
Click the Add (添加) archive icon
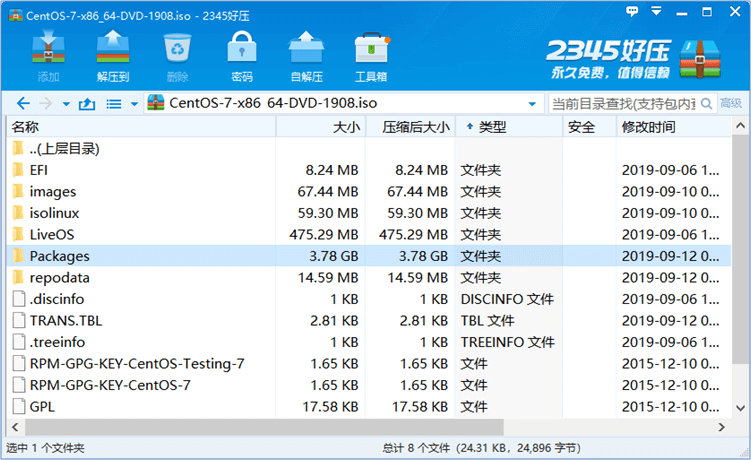point(48,47)
